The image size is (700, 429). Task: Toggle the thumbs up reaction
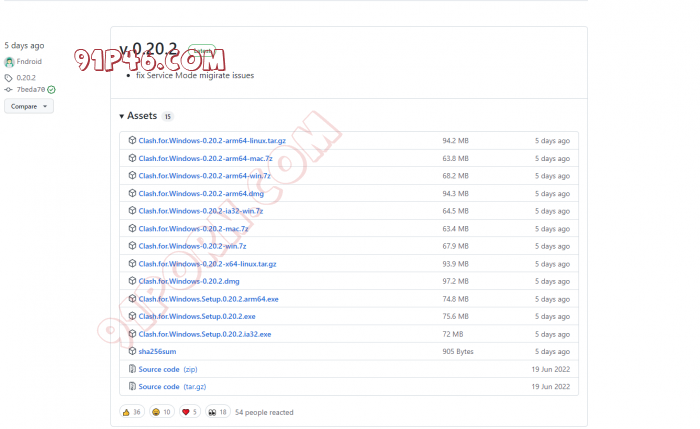point(132,412)
